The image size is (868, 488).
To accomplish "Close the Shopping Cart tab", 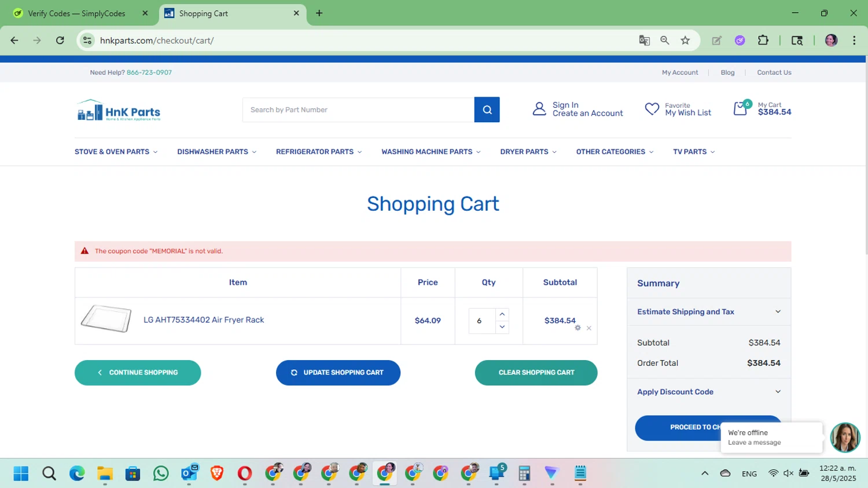I will 296,13.
